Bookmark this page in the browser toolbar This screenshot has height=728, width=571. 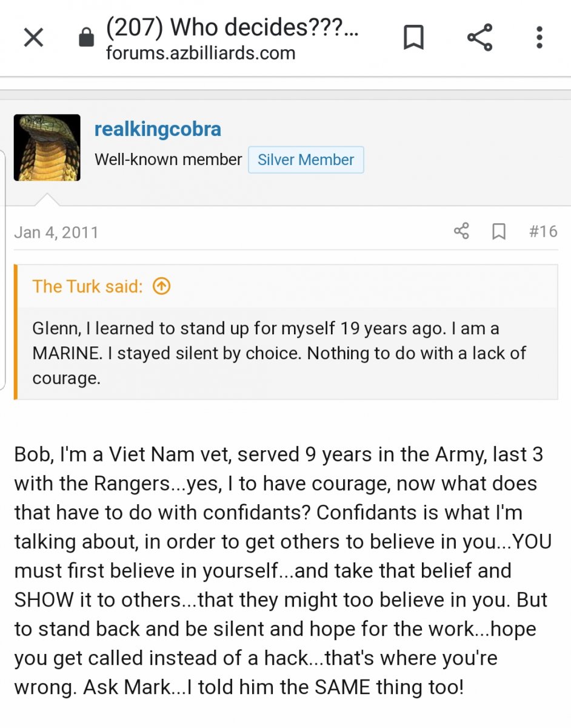pos(413,38)
